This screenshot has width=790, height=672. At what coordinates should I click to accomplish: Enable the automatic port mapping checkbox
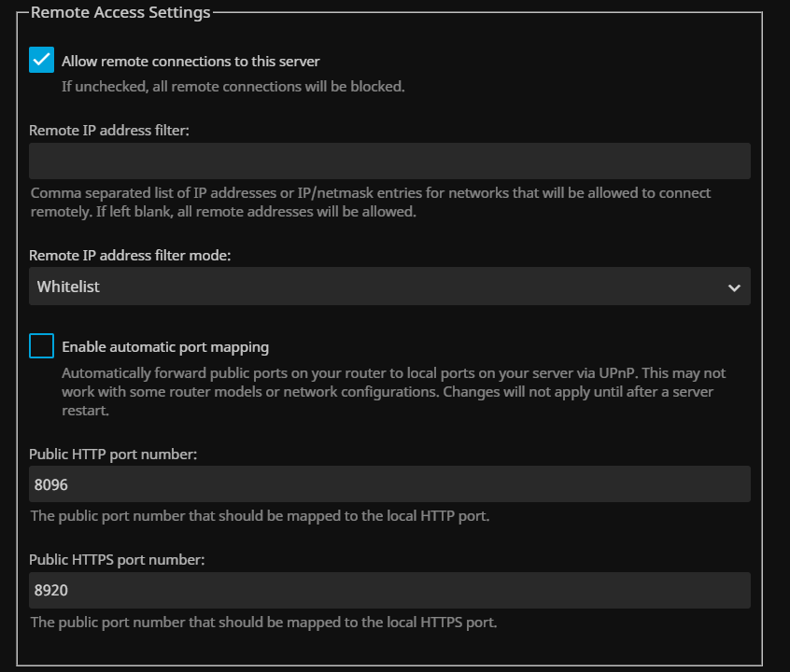point(42,346)
